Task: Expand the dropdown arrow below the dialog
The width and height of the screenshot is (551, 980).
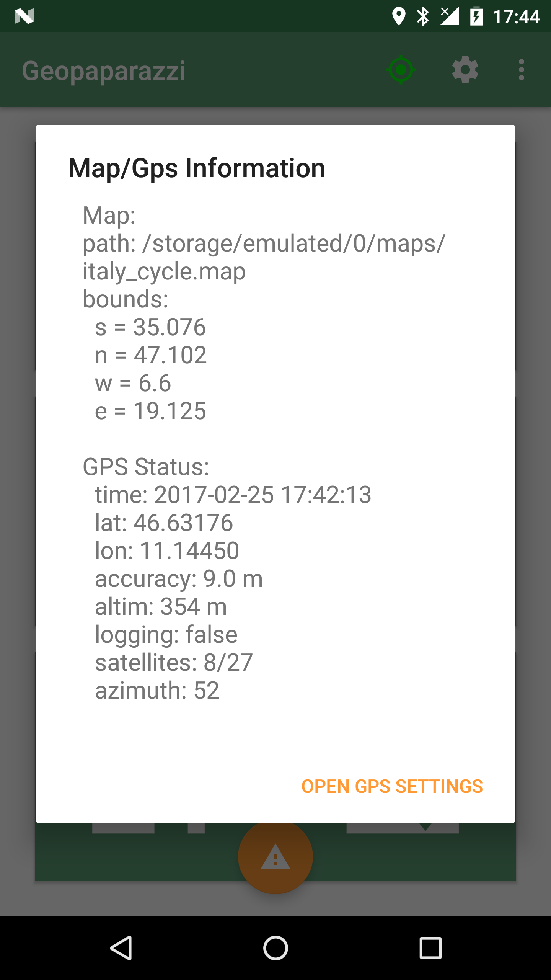Action: [425, 827]
